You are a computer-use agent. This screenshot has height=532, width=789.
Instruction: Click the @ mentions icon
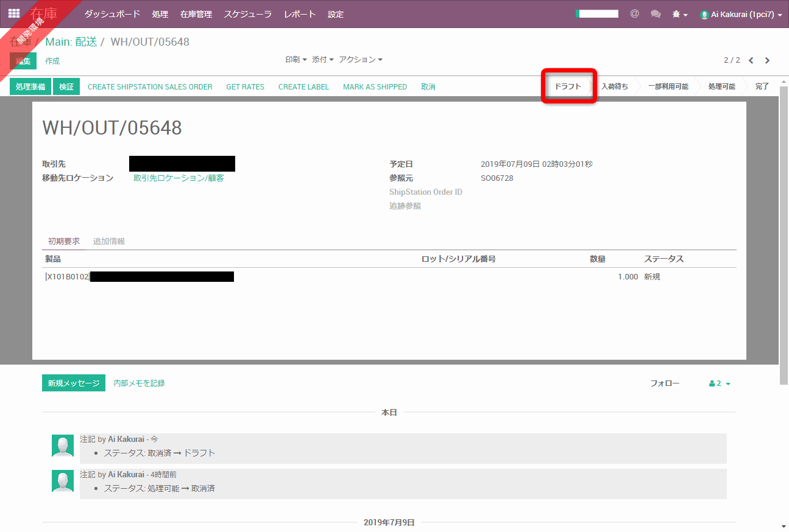coord(634,13)
